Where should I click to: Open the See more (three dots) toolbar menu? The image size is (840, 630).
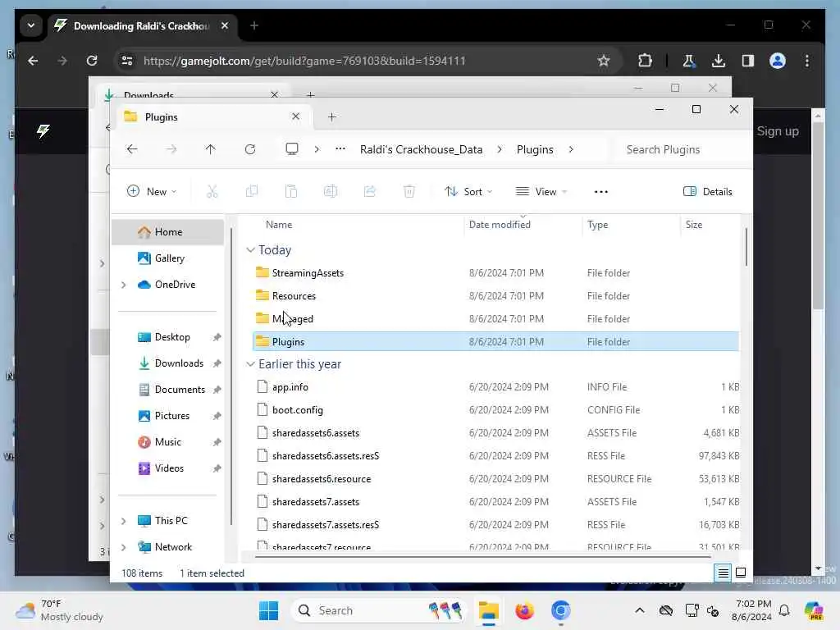coord(601,192)
